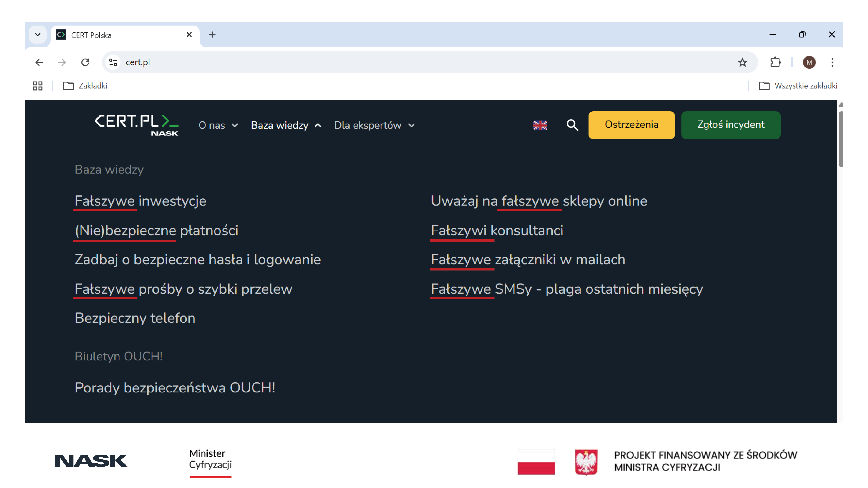Switch language with the UK flag icon

(540, 125)
